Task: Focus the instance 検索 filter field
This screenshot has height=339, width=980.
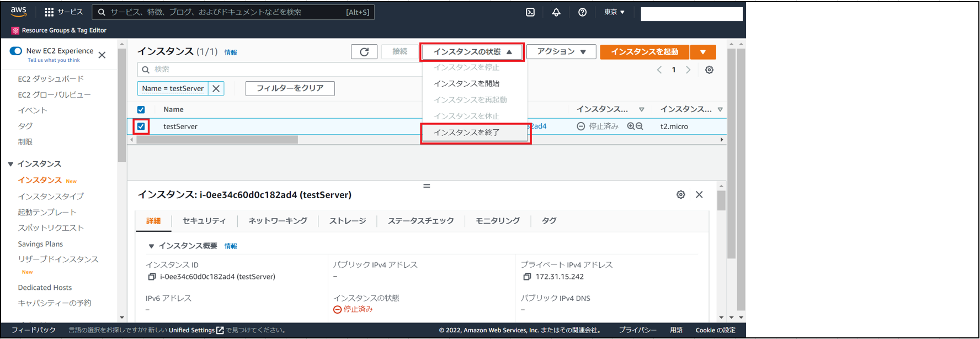Action: click(x=280, y=70)
